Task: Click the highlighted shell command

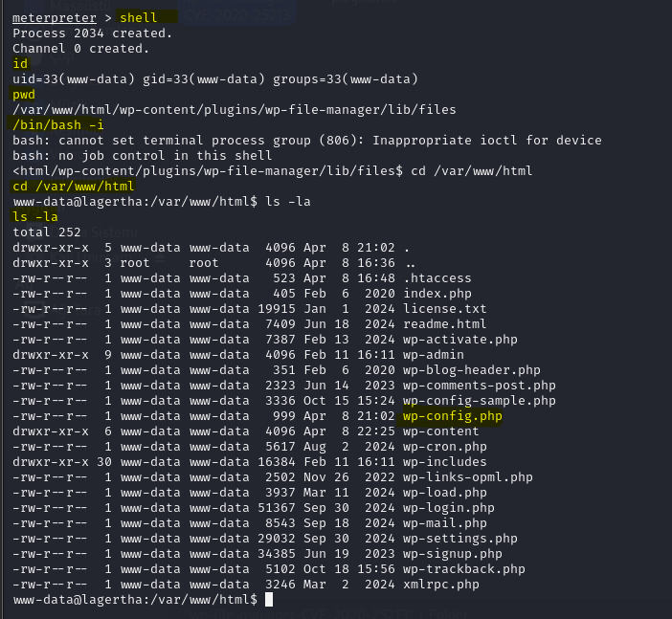Action: pyautogui.click(x=139, y=17)
